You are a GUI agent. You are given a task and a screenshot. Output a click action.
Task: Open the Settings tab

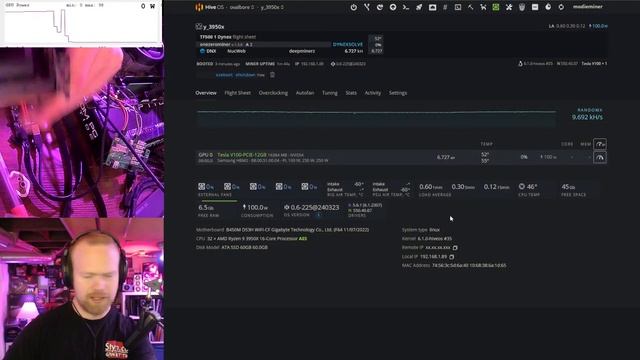(398, 93)
